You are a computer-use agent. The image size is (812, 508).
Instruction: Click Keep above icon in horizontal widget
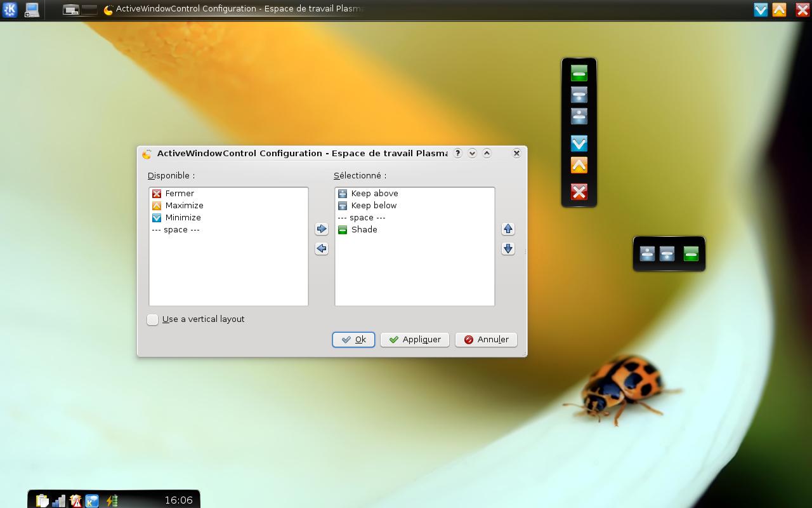coord(647,254)
